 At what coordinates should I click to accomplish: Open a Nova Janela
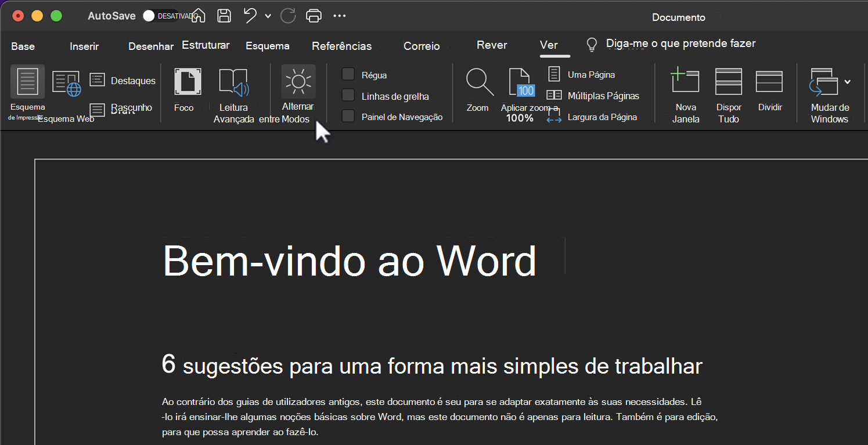(685, 80)
